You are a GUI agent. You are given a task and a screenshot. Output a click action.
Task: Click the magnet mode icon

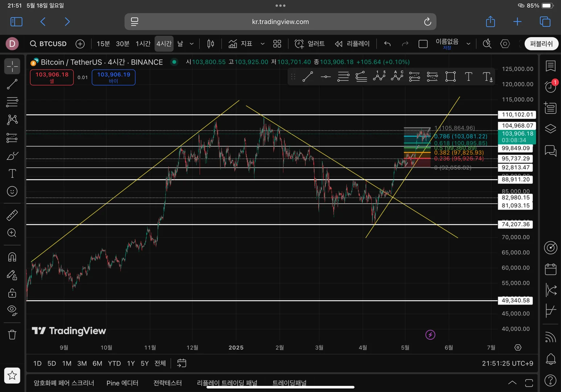12,257
